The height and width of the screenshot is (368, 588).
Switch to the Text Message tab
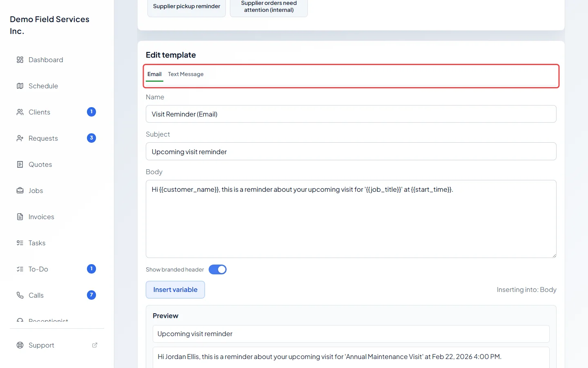pos(186,74)
